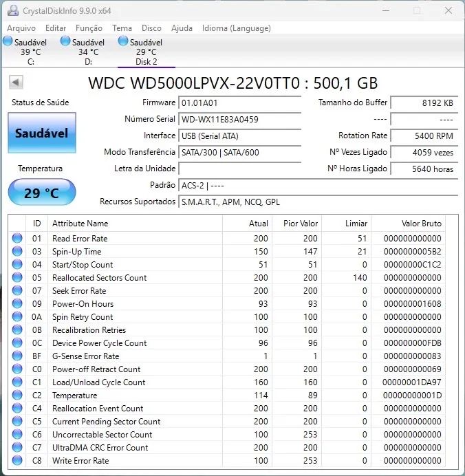Click the Attribute Name column header

(x=135, y=224)
